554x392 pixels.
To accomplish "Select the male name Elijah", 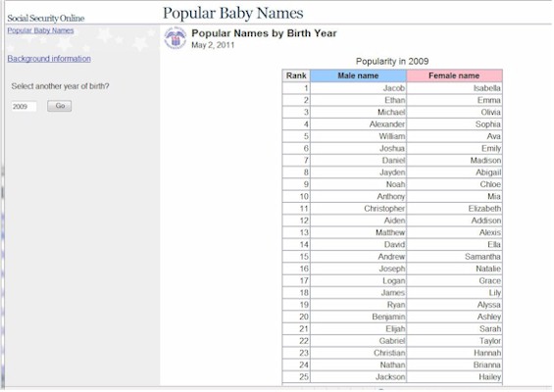I will (395, 328).
